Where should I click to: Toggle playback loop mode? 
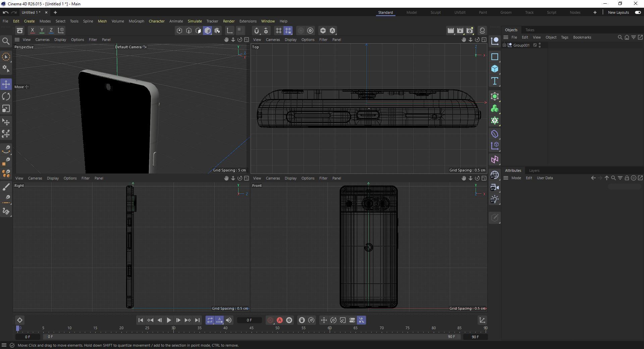pyautogui.click(x=210, y=320)
